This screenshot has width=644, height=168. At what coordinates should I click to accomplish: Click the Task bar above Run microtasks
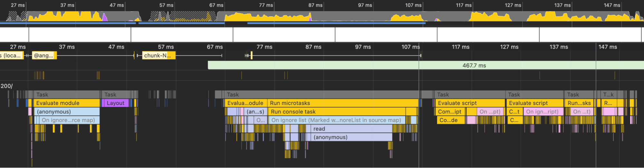click(322, 95)
